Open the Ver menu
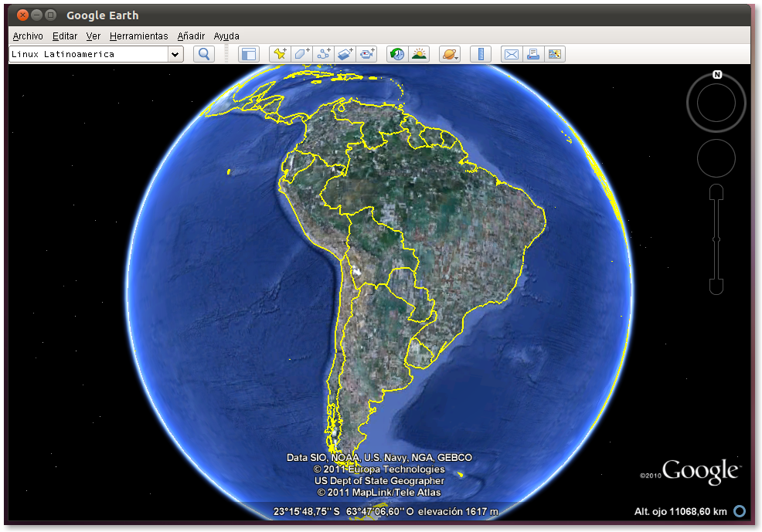The width and height of the screenshot is (762, 532). [x=93, y=36]
